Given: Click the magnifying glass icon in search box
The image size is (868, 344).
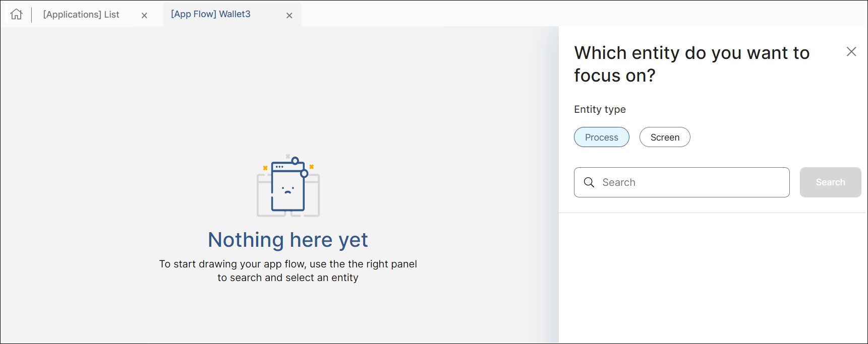Looking at the screenshot, I should (589, 182).
